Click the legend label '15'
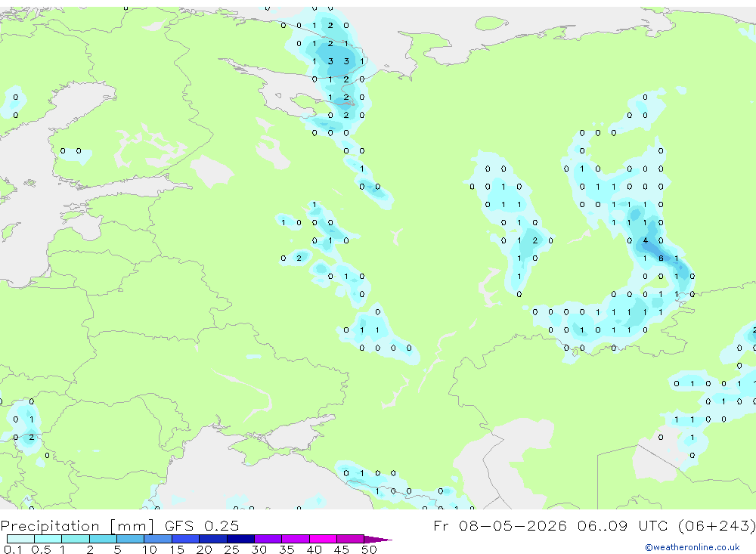Viewport: 756px width, 554px height. click(x=176, y=549)
